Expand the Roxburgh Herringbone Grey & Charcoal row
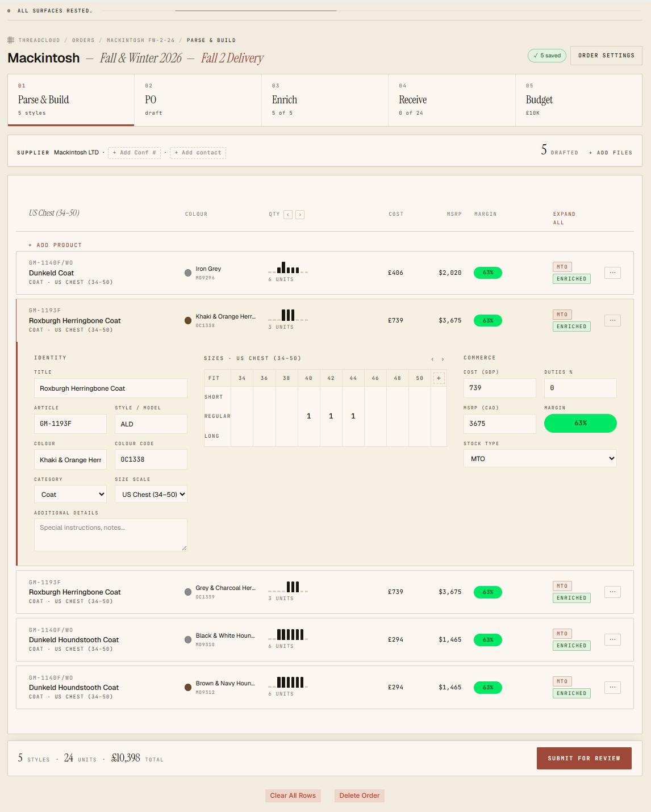 point(325,592)
